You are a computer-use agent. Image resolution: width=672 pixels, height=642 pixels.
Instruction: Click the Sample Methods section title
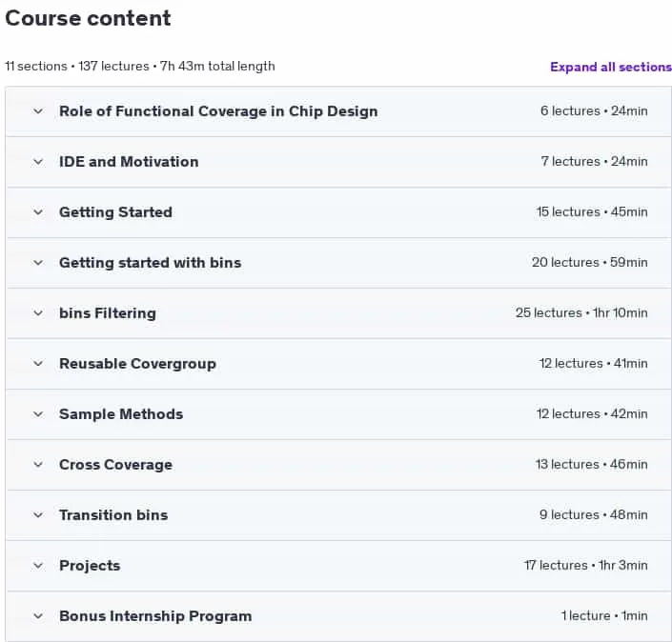coord(121,414)
